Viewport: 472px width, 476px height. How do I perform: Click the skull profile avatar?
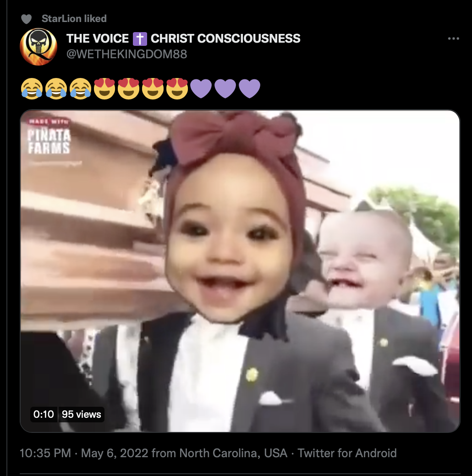pos(38,47)
